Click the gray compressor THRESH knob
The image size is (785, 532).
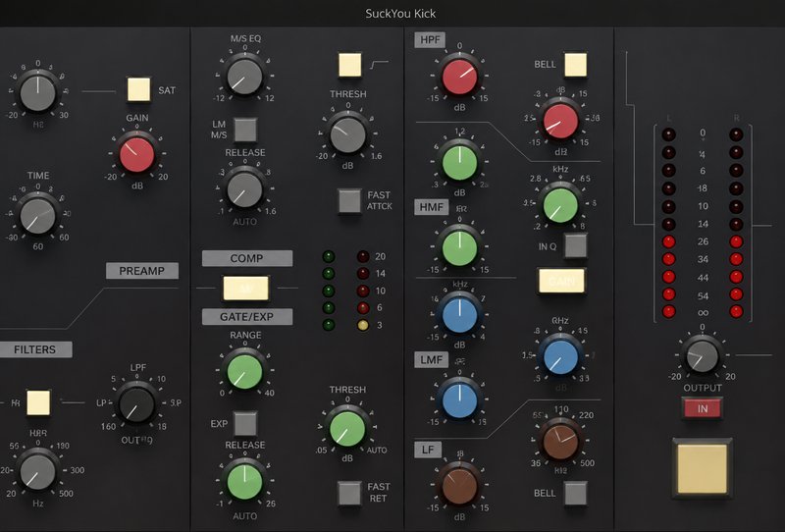click(348, 134)
